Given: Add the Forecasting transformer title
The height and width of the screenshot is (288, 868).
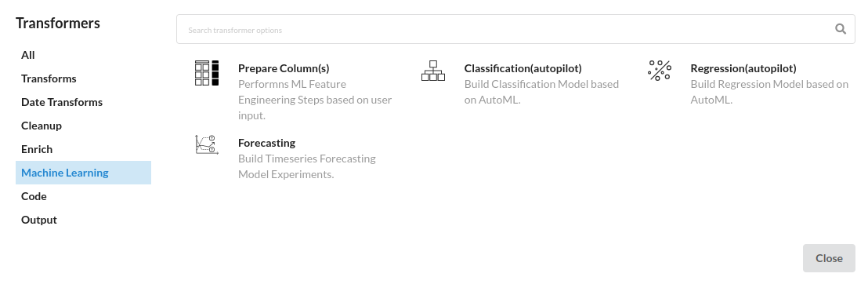Looking at the screenshot, I should (x=267, y=143).
